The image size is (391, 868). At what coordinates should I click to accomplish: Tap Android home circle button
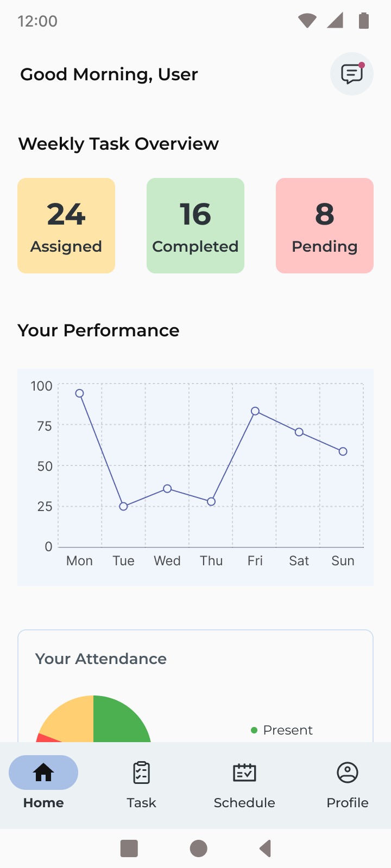pos(199,848)
